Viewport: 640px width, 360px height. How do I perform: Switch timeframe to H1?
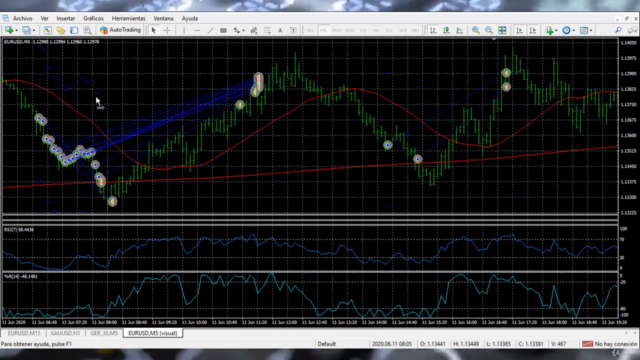click(x=363, y=30)
